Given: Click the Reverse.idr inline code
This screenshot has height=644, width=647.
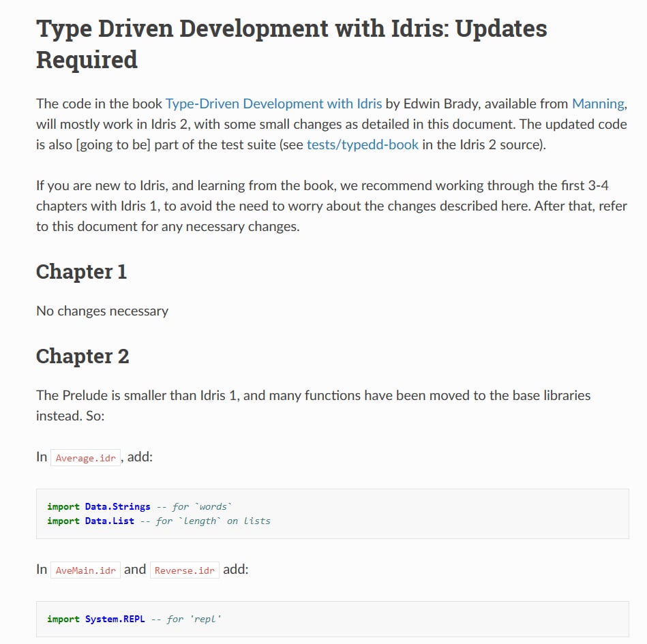Looking at the screenshot, I should coord(185,570).
